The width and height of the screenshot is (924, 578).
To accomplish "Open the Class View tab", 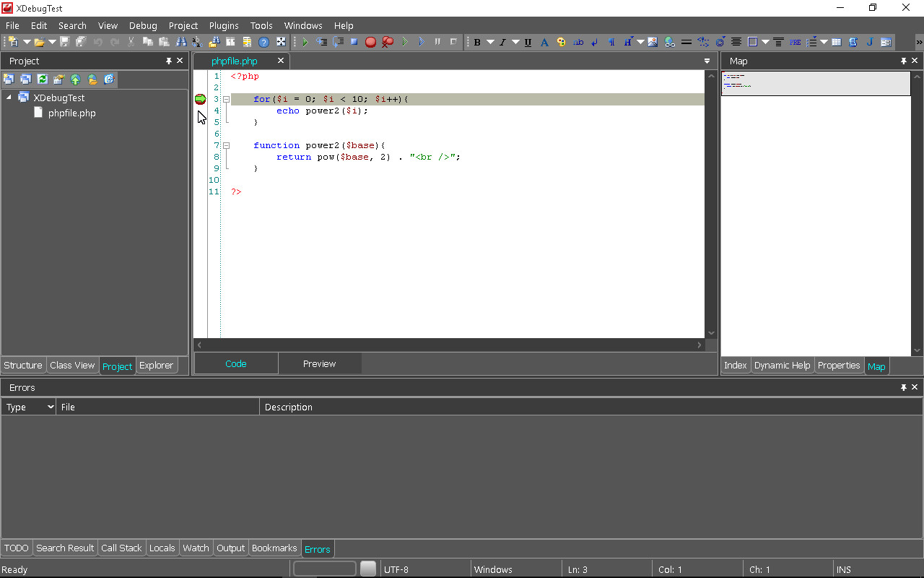I will [72, 366].
